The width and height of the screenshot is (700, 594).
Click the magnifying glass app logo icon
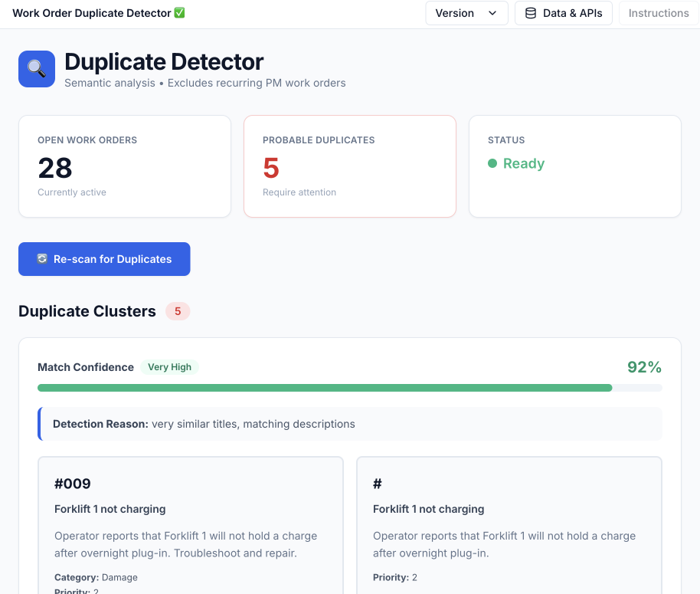(37, 69)
